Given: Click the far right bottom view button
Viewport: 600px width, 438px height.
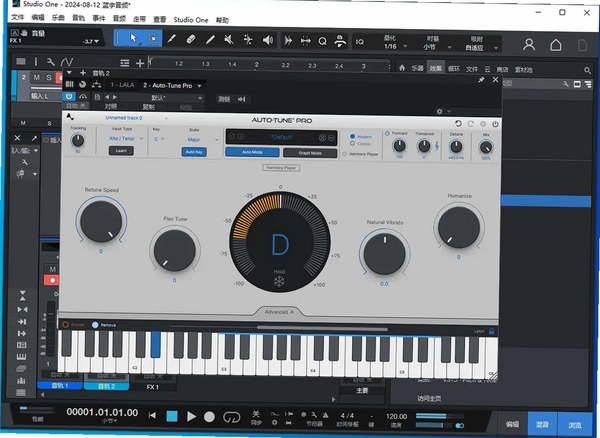Looking at the screenshot, I should (575, 425).
